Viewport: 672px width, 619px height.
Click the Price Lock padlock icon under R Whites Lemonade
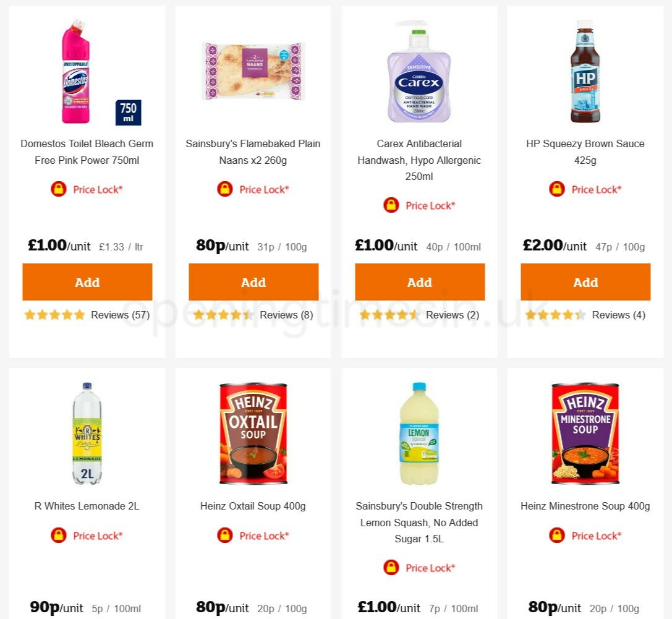coord(59,536)
